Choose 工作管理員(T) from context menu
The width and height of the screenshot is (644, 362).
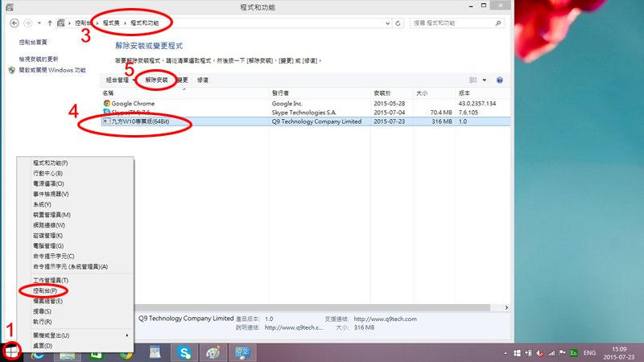51,280
